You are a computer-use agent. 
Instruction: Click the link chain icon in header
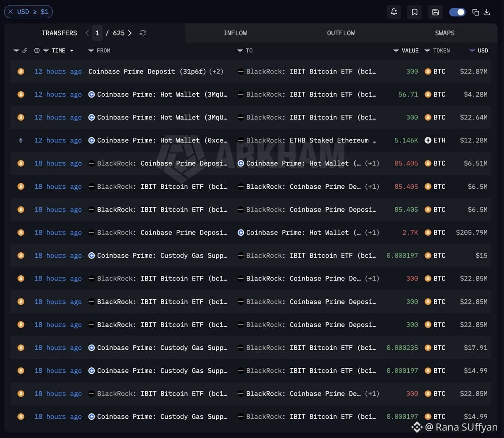click(25, 50)
